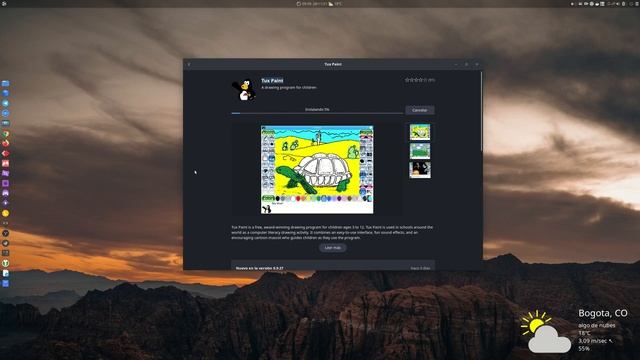Click the Bogota, CO weather widget title
Image resolution: width=640 pixels, height=360 pixels.
coord(603,313)
